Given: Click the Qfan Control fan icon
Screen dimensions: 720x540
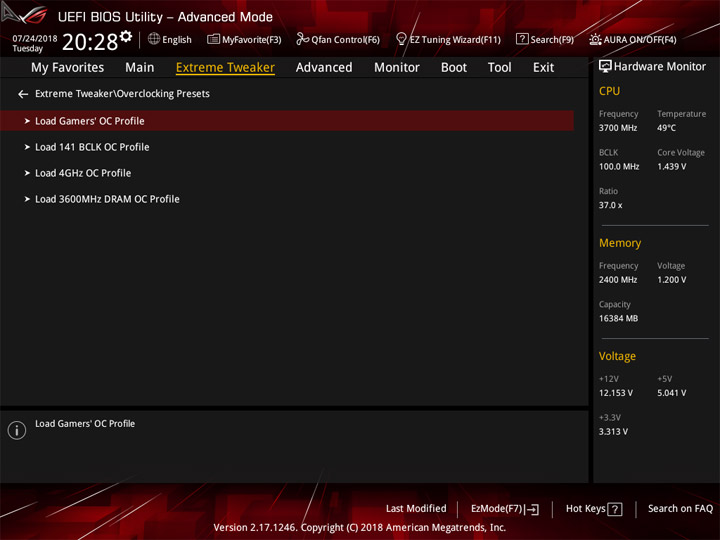Looking at the screenshot, I should coord(302,39).
